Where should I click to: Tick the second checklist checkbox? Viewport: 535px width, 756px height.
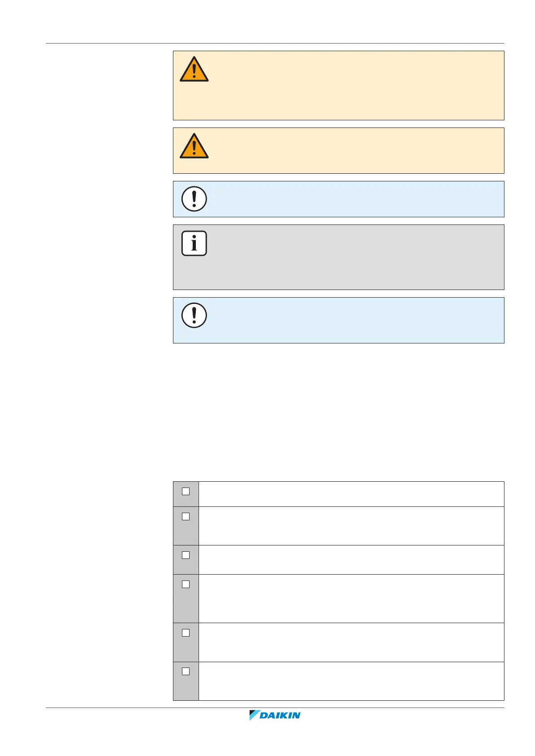(186, 516)
